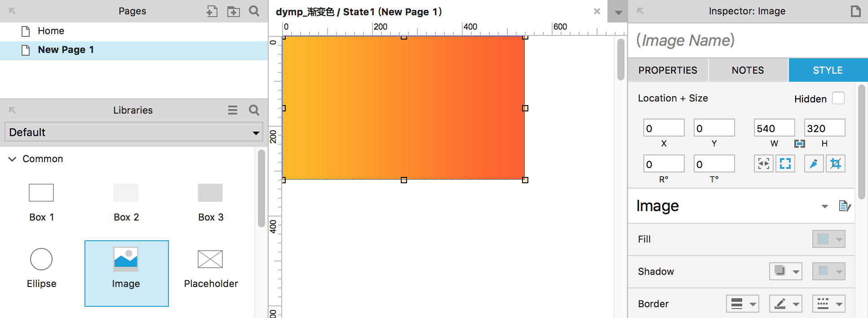Select the Placeholder widget
Screen dimensions: 868x318
tap(211, 269)
